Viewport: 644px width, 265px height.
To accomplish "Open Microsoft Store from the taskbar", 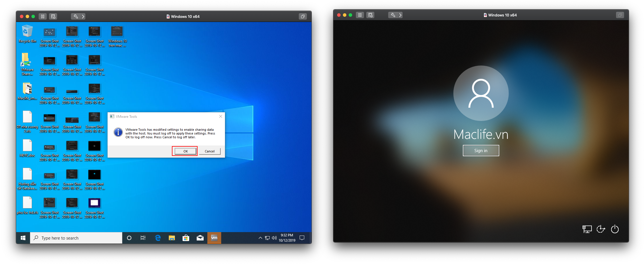I will click(186, 238).
